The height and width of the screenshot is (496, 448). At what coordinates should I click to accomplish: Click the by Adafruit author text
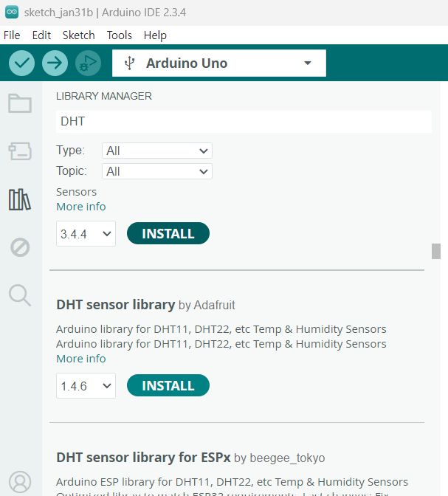click(x=207, y=306)
